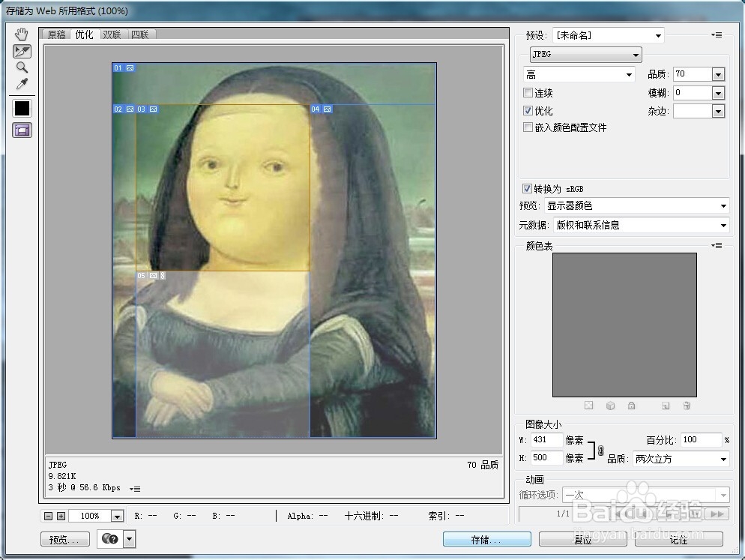Switch to the 双联 tab
Viewport: 745px width, 560px height.
(x=112, y=34)
